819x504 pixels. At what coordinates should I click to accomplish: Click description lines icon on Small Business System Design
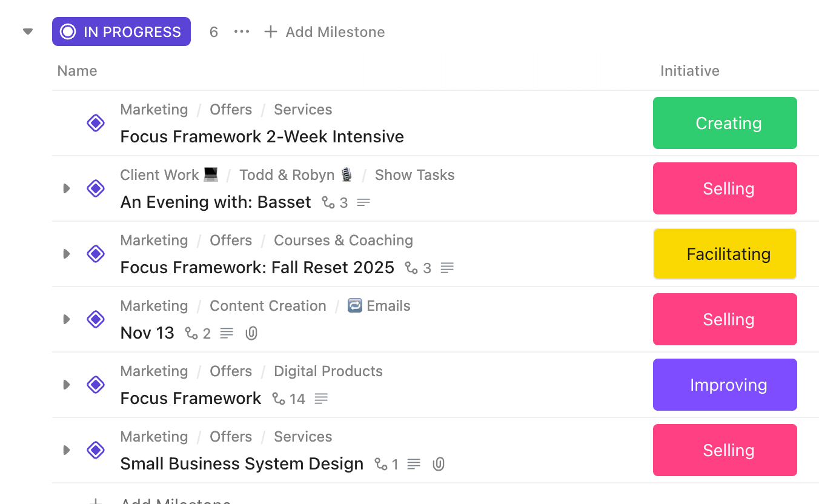[x=414, y=464]
